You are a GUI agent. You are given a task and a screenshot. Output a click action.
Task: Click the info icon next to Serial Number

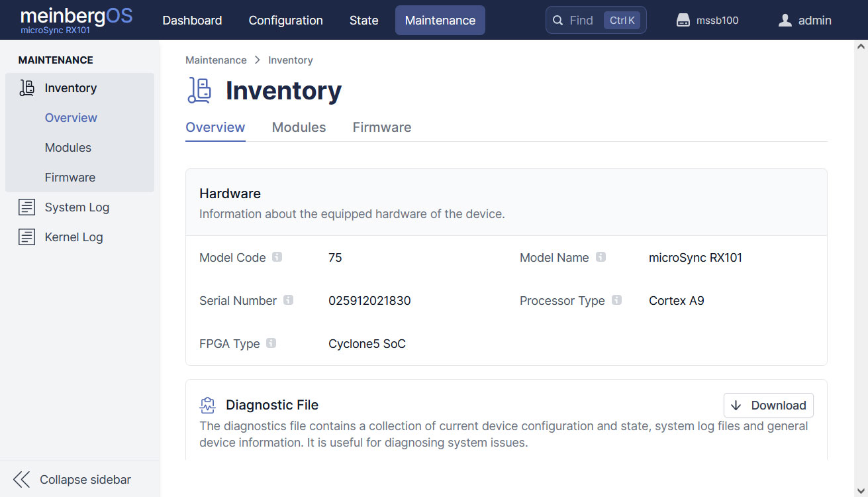coord(288,300)
